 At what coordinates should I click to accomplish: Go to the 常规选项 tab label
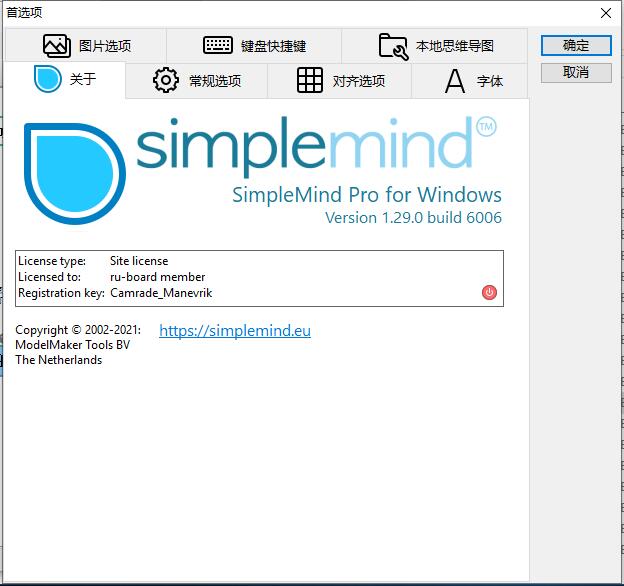coord(215,81)
